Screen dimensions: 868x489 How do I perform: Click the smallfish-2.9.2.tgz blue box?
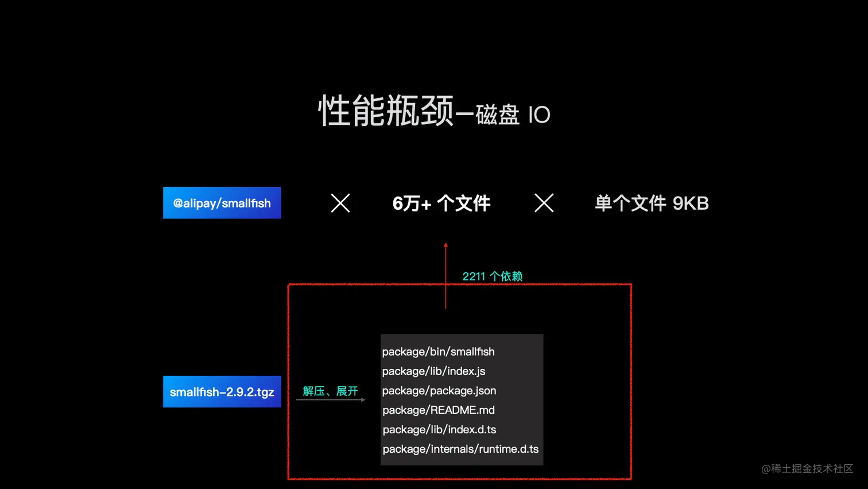222,392
